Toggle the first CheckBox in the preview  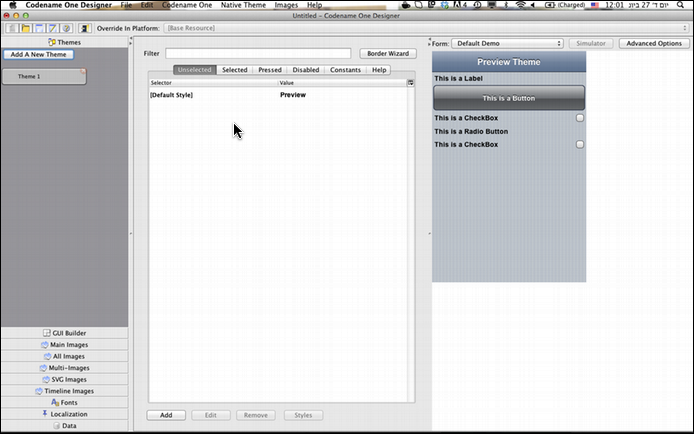[580, 118]
